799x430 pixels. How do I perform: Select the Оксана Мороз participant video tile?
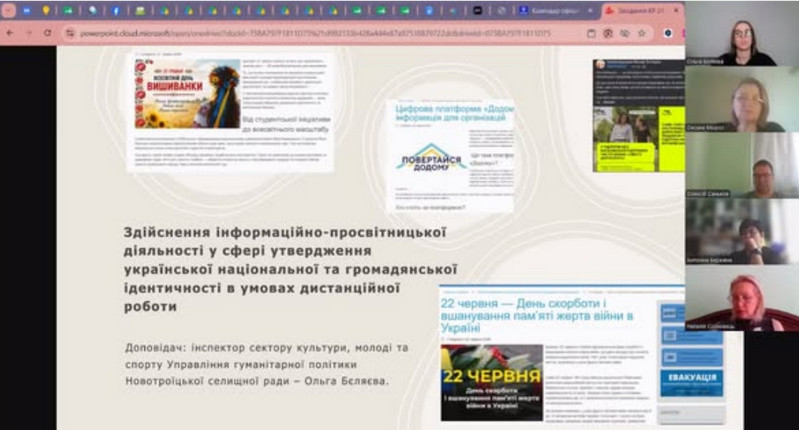[x=742, y=99]
